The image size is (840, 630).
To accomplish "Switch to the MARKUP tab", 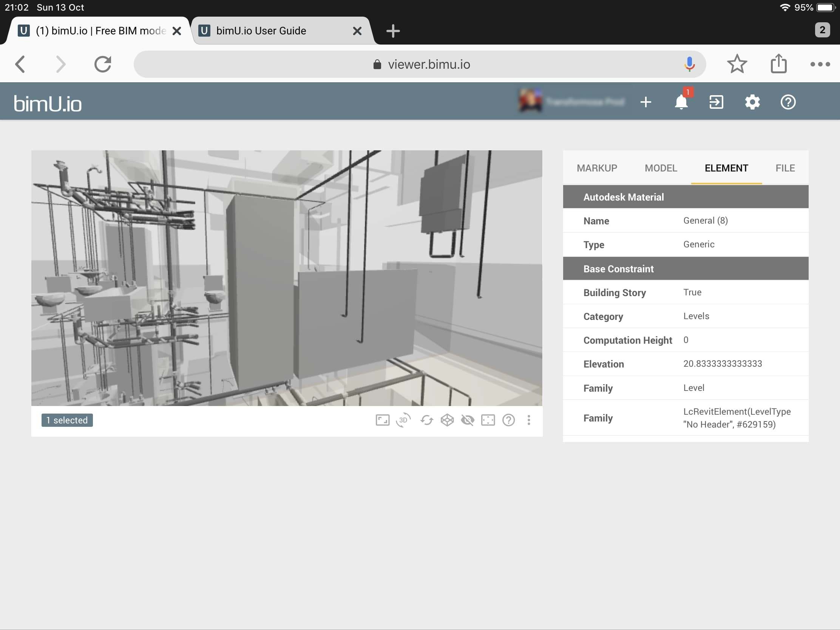I will point(597,168).
